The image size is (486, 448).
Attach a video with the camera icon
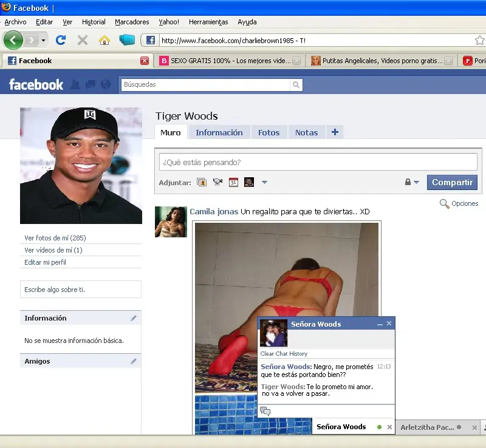point(217,182)
